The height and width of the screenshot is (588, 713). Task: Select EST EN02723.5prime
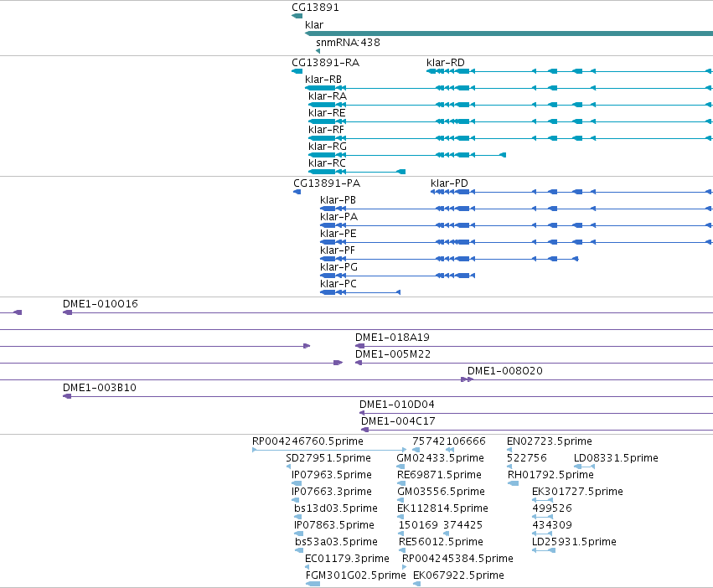550,441
